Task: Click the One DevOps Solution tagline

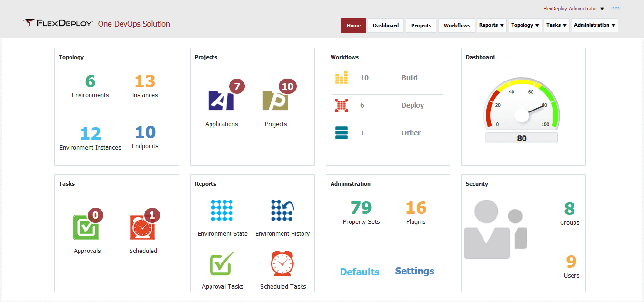Action: pyautogui.click(x=134, y=24)
